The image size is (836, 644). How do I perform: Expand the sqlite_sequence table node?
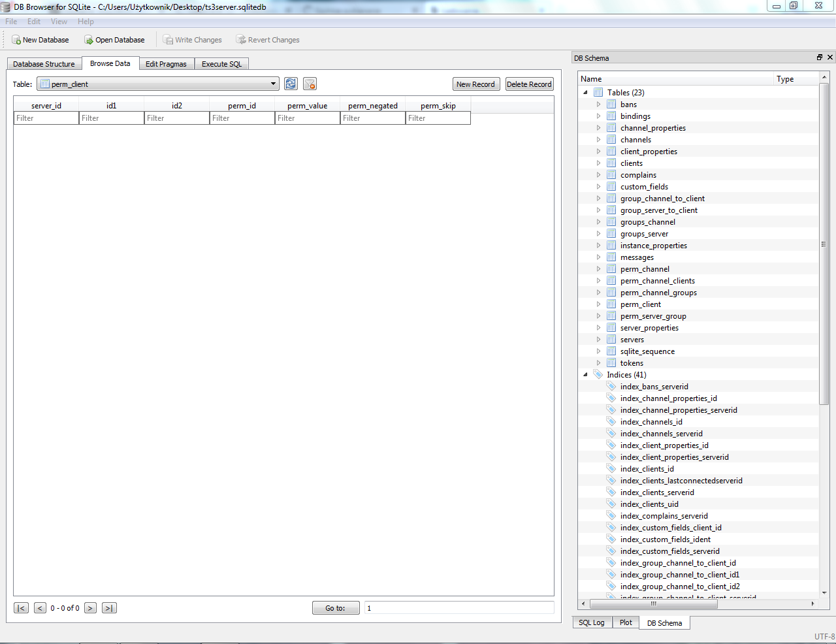598,351
